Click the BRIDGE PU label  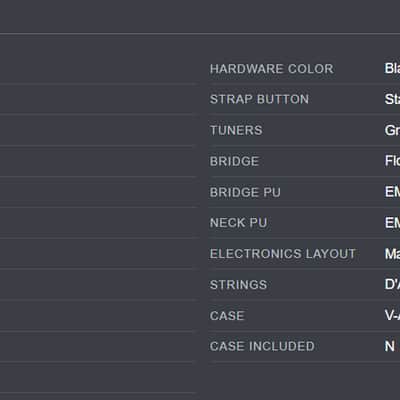[x=245, y=192]
